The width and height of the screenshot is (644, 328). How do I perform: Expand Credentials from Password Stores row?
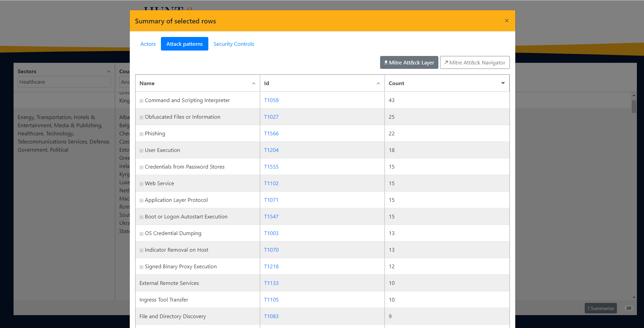[141, 167]
